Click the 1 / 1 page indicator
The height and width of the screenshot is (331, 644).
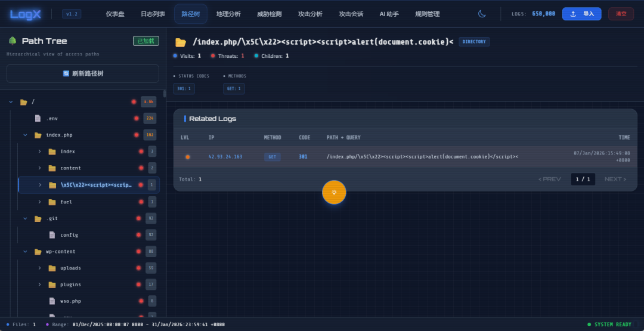(583, 179)
